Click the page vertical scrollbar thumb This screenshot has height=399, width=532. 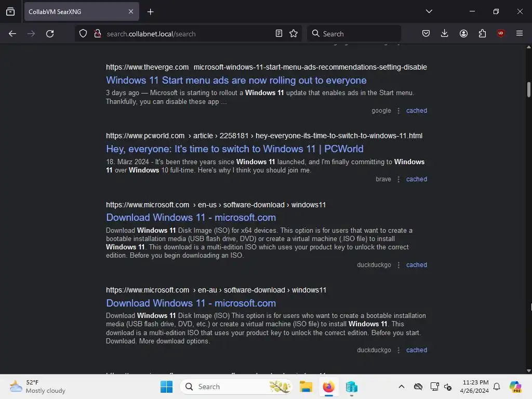(528, 89)
